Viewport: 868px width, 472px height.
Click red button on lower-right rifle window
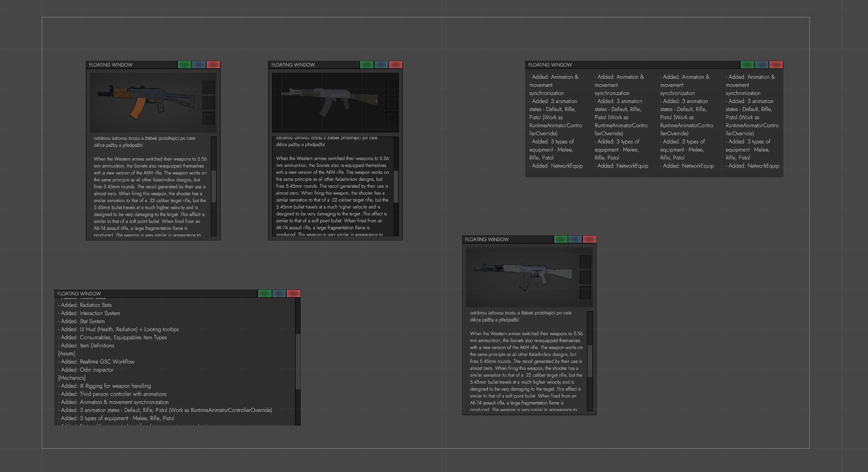click(589, 239)
